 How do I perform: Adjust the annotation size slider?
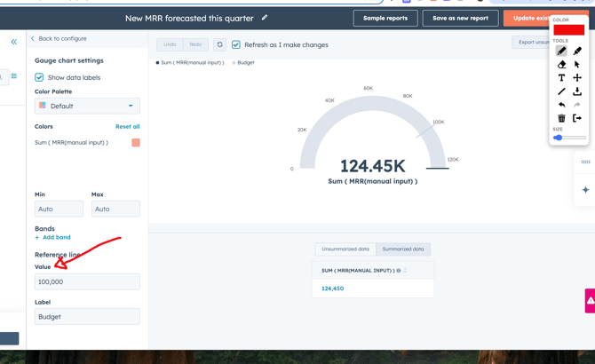tap(559, 138)
